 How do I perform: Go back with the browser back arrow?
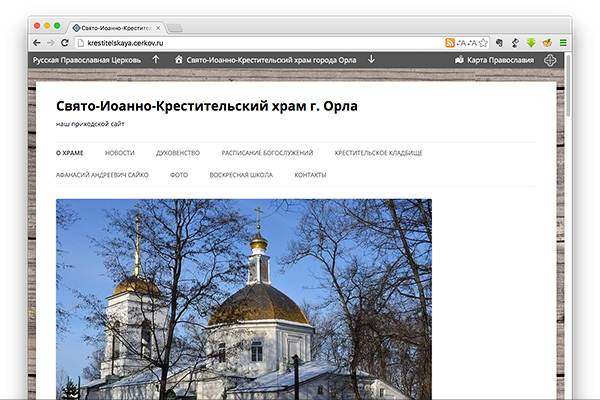click(37, 43)
